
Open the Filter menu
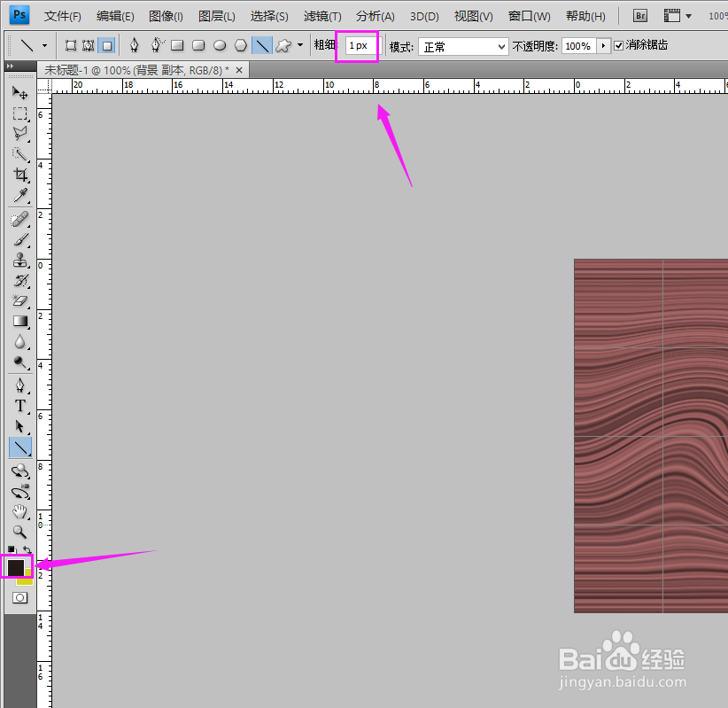coord(322,17)
